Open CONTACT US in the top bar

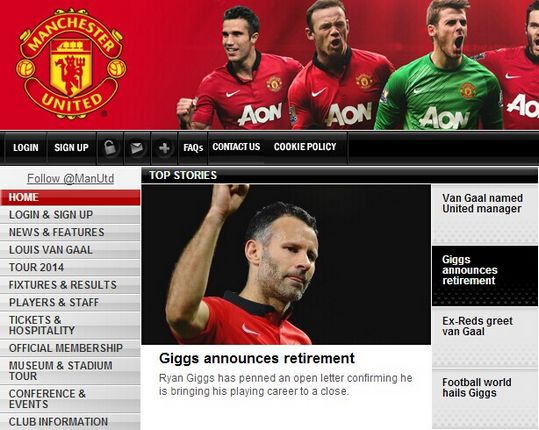[x=236, y=147]
